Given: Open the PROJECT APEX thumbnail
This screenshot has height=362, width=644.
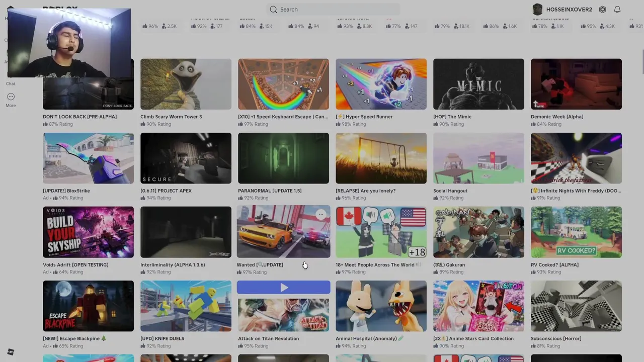Looking at the screenshot, I should coord(186,158).
